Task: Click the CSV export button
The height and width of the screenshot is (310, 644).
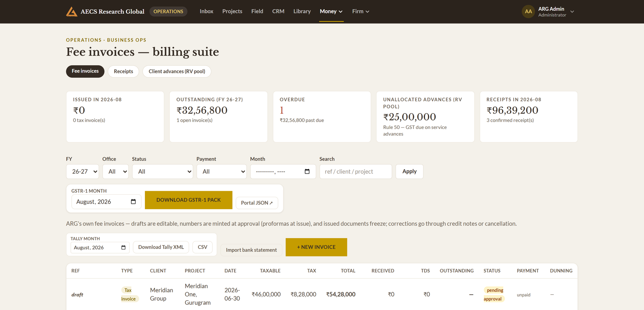Action: coord(202,247)
